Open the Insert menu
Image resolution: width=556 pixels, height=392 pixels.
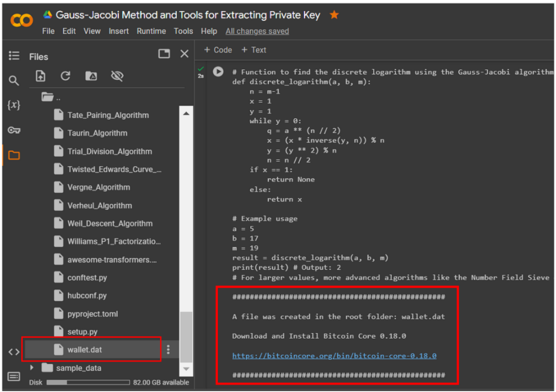118,31
